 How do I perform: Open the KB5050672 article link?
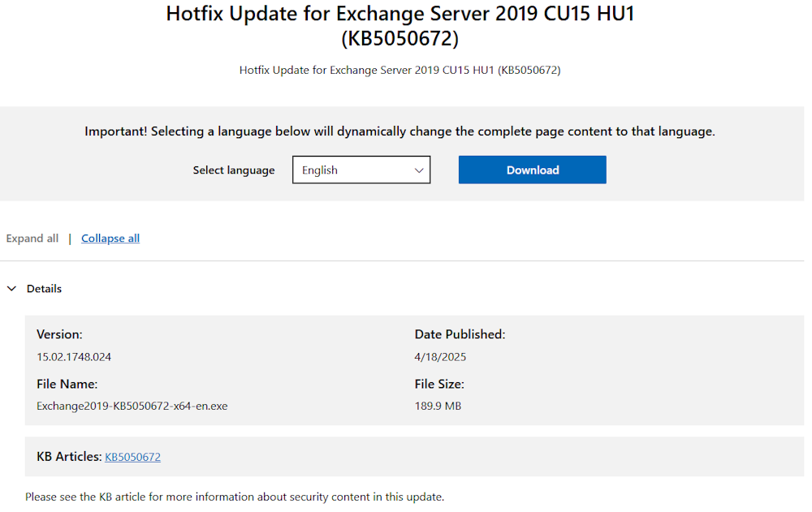(132, 457)
